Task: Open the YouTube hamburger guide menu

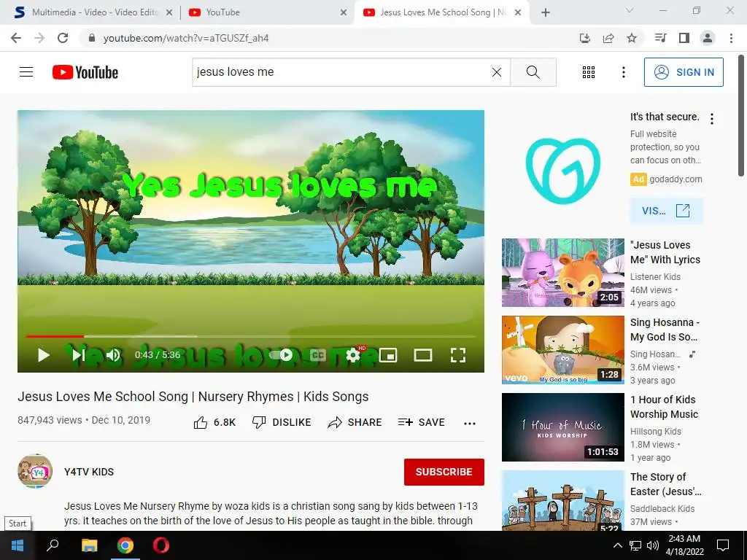Action: click(x=26, y=72)
